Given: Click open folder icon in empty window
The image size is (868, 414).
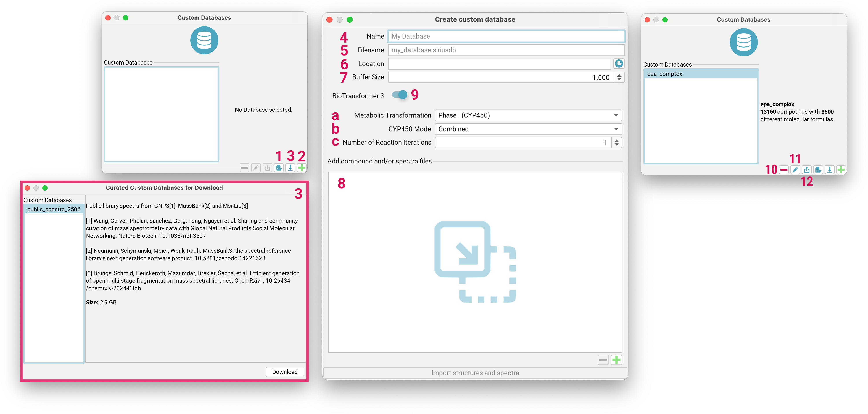Looking at the screenshot, I should [x=279, y=167].
